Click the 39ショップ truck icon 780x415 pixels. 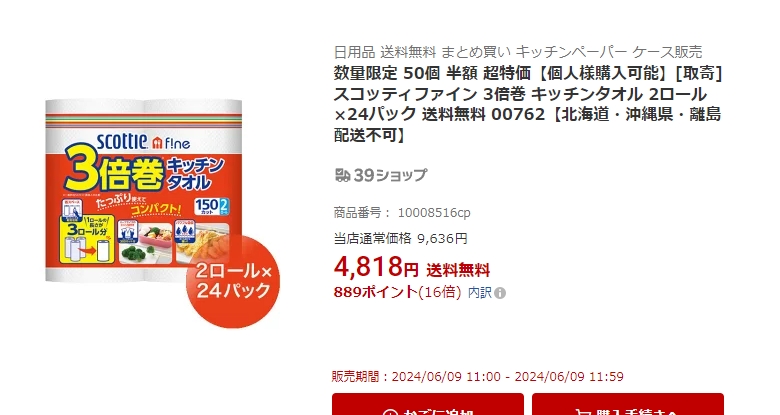343,175
